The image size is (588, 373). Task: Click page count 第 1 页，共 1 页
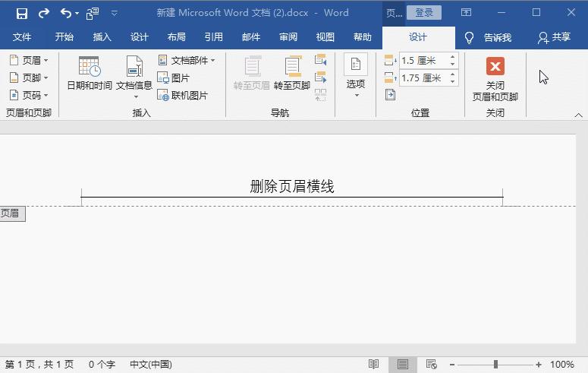coord(39,365)
